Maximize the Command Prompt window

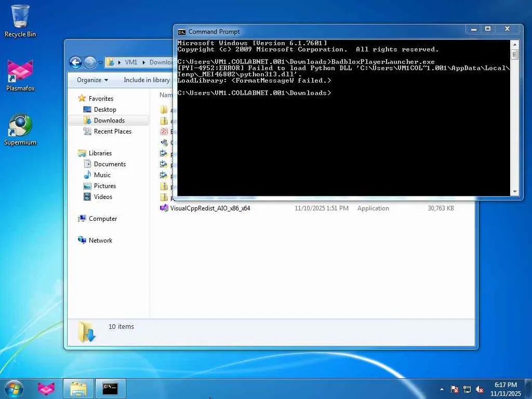[x=488, y=29]
